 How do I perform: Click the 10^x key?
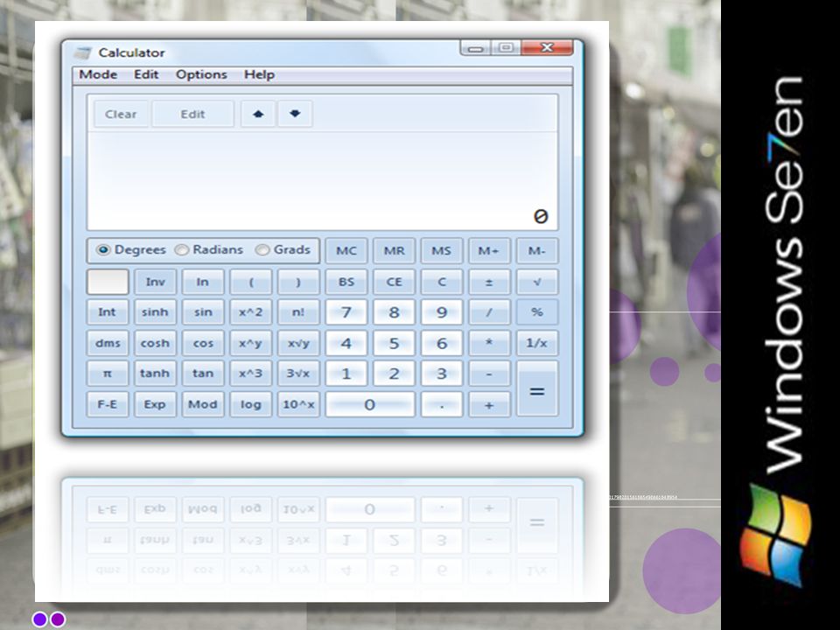tap(298, 404)
